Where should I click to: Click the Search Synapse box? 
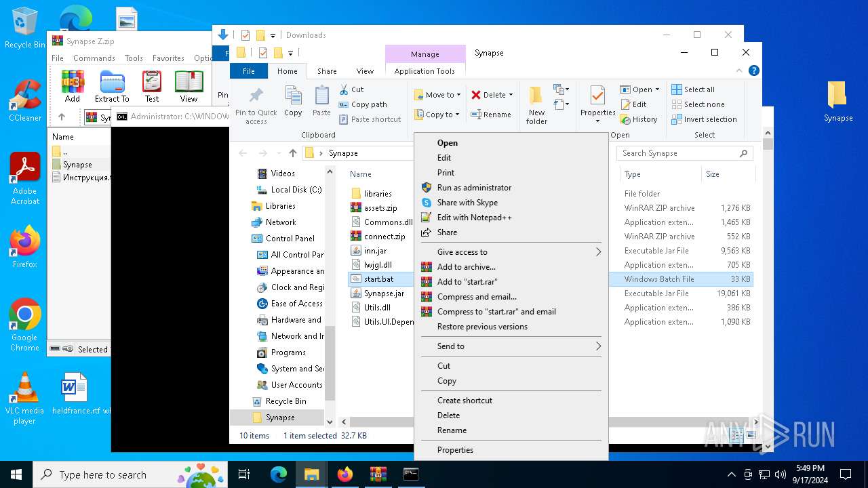coord(685,153)
